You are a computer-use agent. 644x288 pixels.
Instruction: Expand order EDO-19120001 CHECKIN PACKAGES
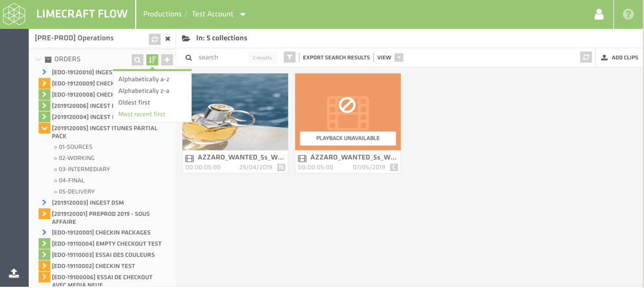coord(44,233)
